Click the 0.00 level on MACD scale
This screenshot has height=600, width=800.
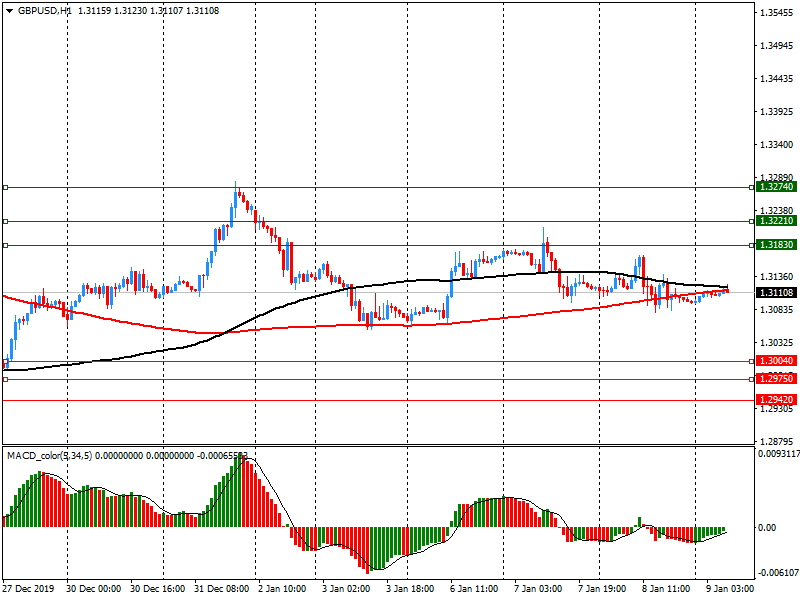tap(770, 528)
